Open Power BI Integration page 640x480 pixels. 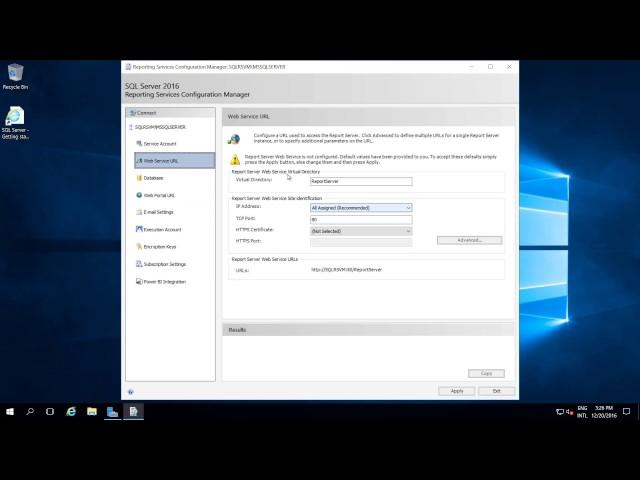[164, 282]
